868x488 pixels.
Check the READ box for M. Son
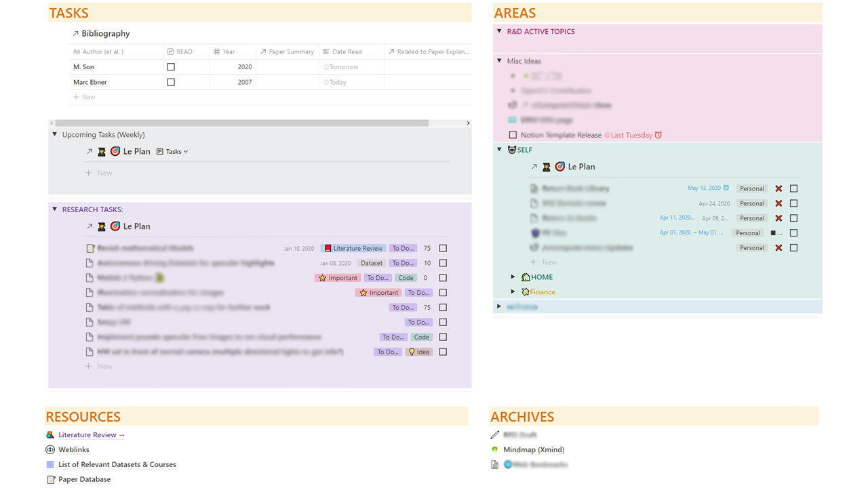171,67
